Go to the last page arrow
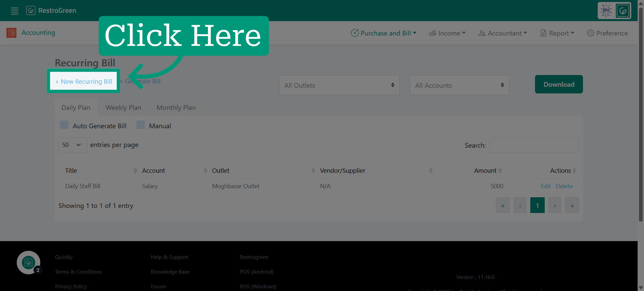644x291 pixels. coord(572,205)
